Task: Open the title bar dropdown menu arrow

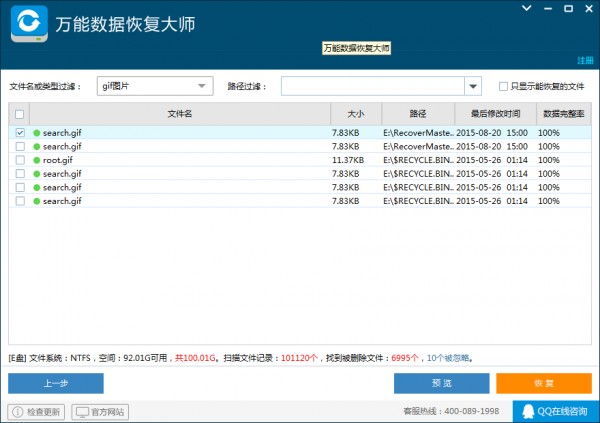Action: point(526,8)
